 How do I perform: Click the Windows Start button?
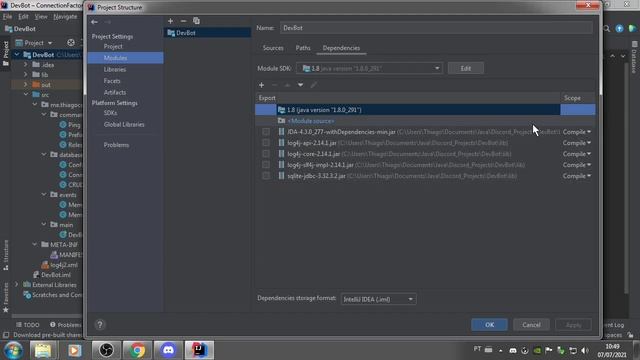coord(13,350)
